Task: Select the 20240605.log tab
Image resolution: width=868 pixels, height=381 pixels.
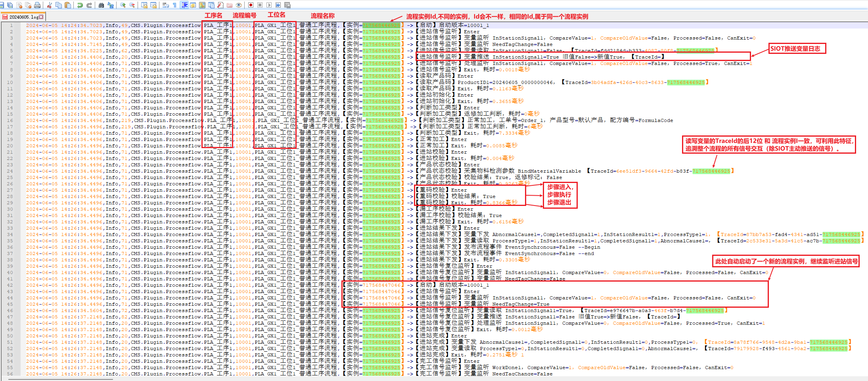Action: pos(24,17)
